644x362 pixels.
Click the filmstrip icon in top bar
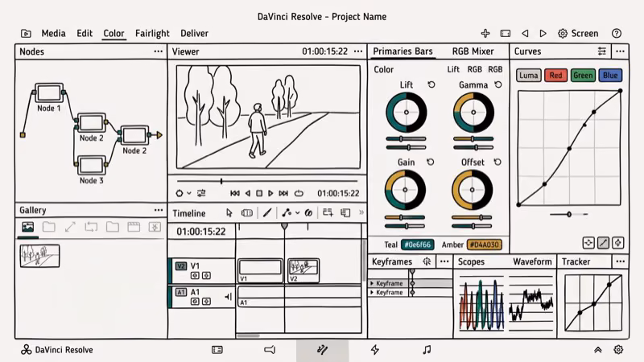click(506, 33)
